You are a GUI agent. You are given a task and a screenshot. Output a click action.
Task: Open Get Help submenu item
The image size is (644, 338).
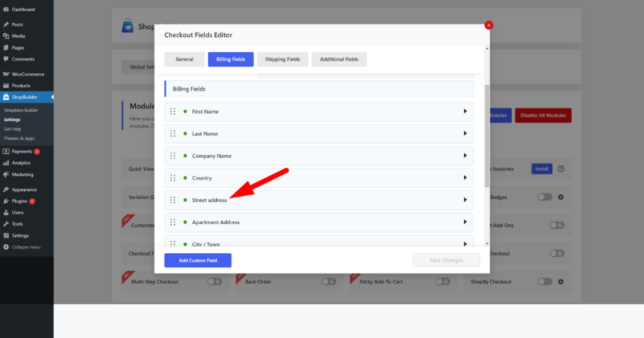coord(13,129)
